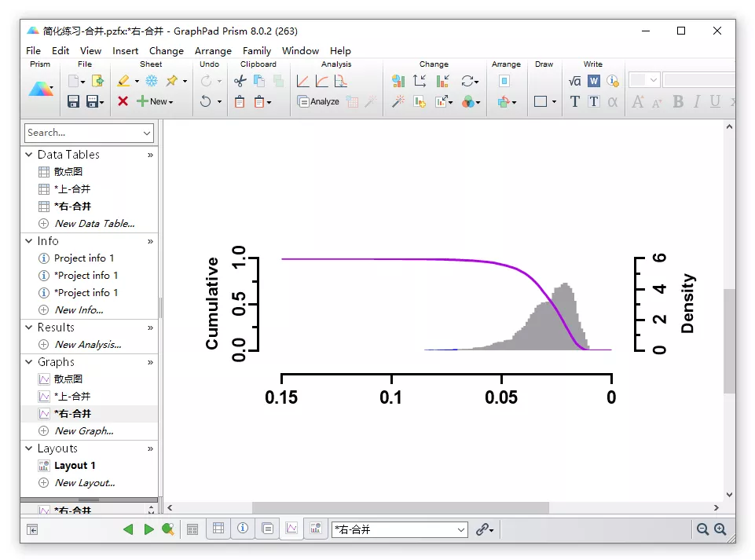
Task: Click the Copy icon in Clipboard group
Action: (259, 81)
